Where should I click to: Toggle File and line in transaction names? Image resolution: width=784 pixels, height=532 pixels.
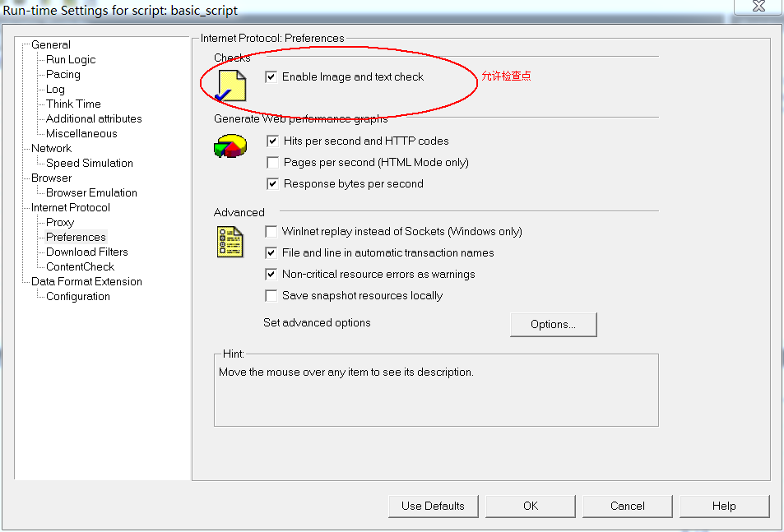tap(271, 253)
